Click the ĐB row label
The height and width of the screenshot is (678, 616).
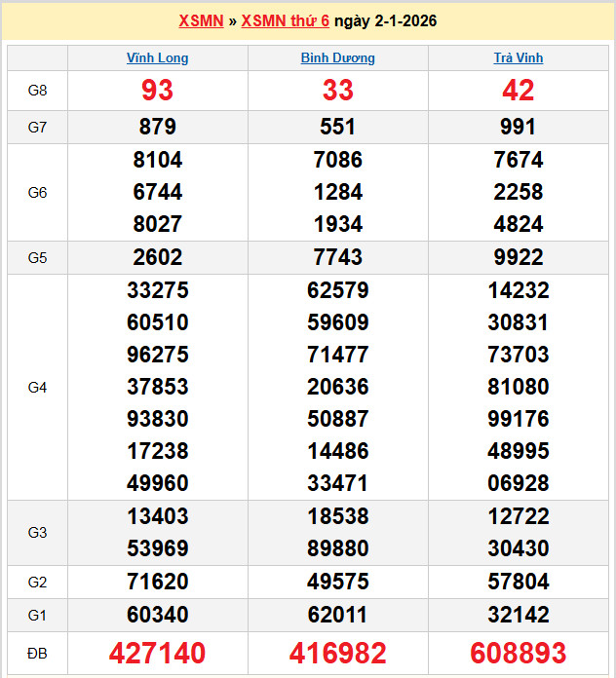tap(37, 653)
